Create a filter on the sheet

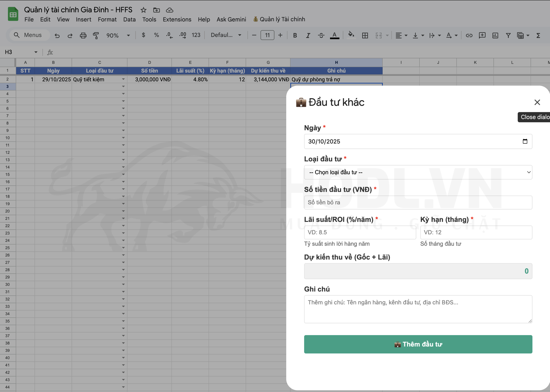coord(508,35)
